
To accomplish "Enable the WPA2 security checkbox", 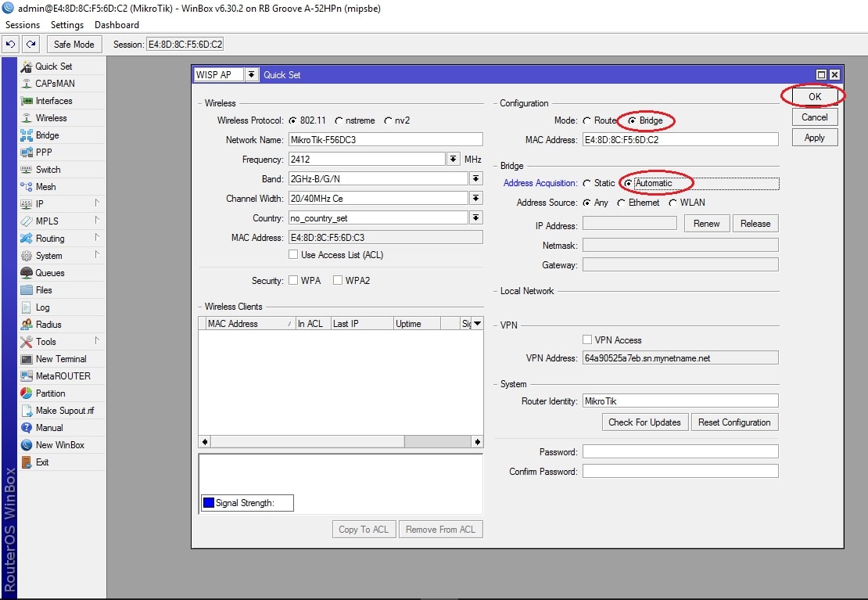I will coord(337,280).
